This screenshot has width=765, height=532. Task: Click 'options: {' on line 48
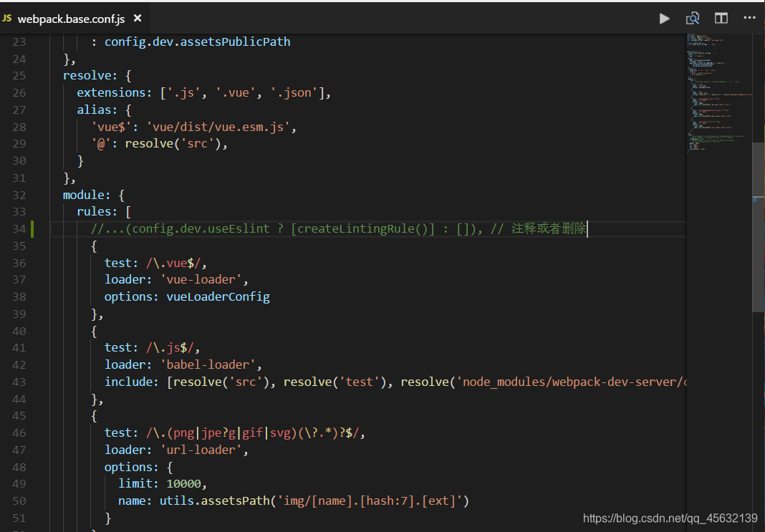(138, 467)
